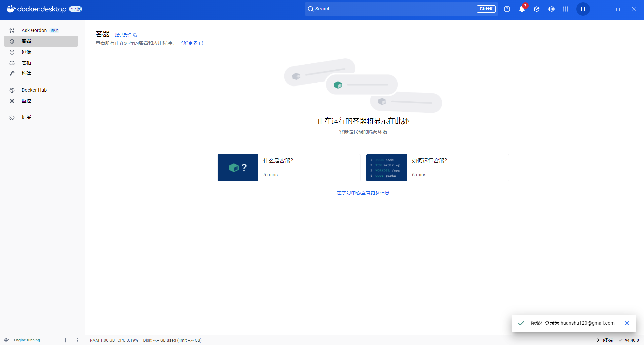The image size is (644, 345).
Task: Open the Learning center graduation cap icon
Action: point(537,9)
